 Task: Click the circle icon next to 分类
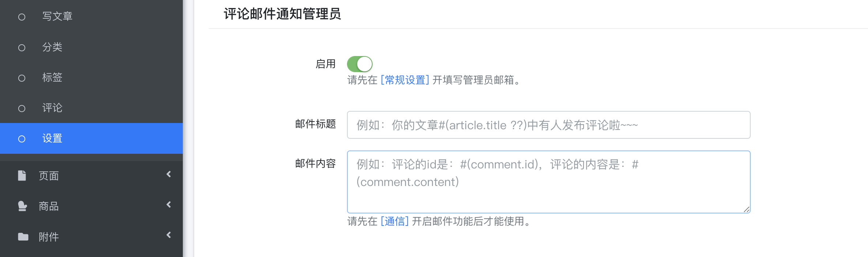[22, 48]
